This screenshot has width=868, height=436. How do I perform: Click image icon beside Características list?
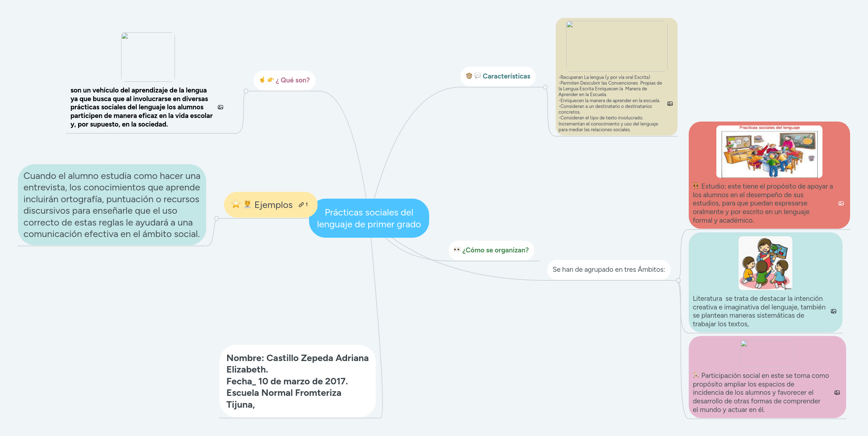[x=670, y=104]
